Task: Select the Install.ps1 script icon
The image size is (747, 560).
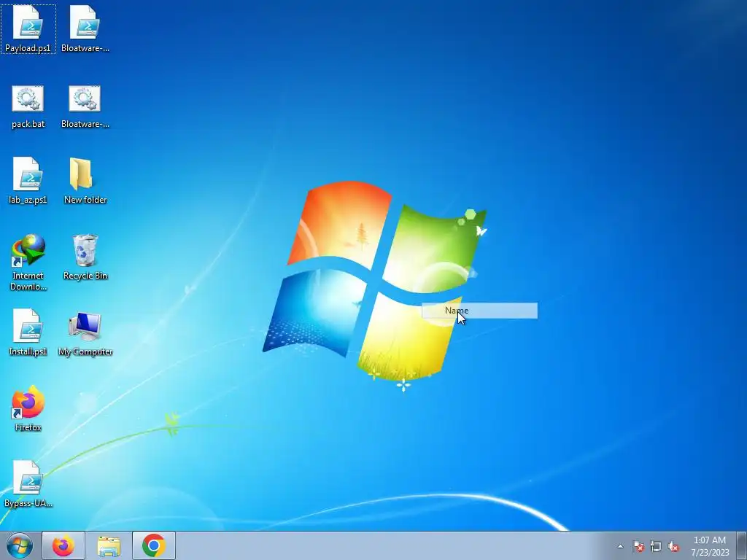Action: pyautogui.click(x=28, y=332)
